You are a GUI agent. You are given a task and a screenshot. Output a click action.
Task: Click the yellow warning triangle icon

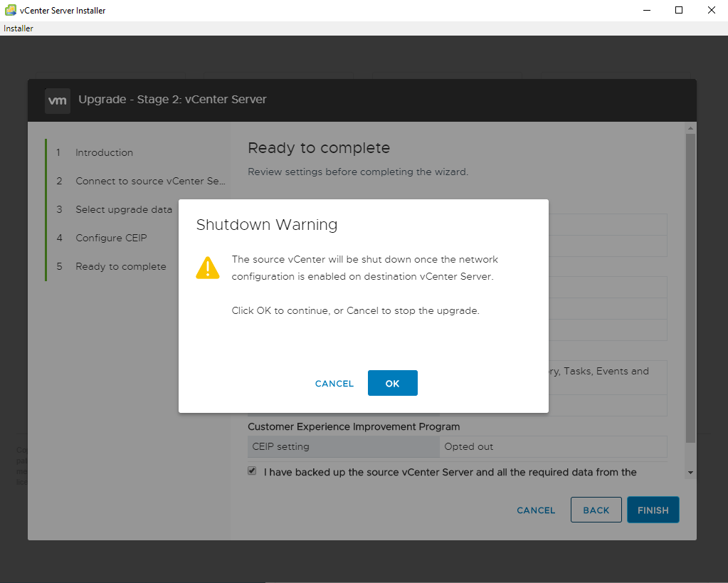click(208, 268)
